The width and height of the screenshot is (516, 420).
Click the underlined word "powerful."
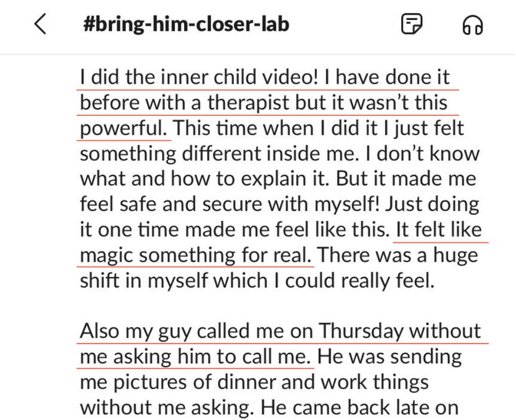click(x=124, y=128)
